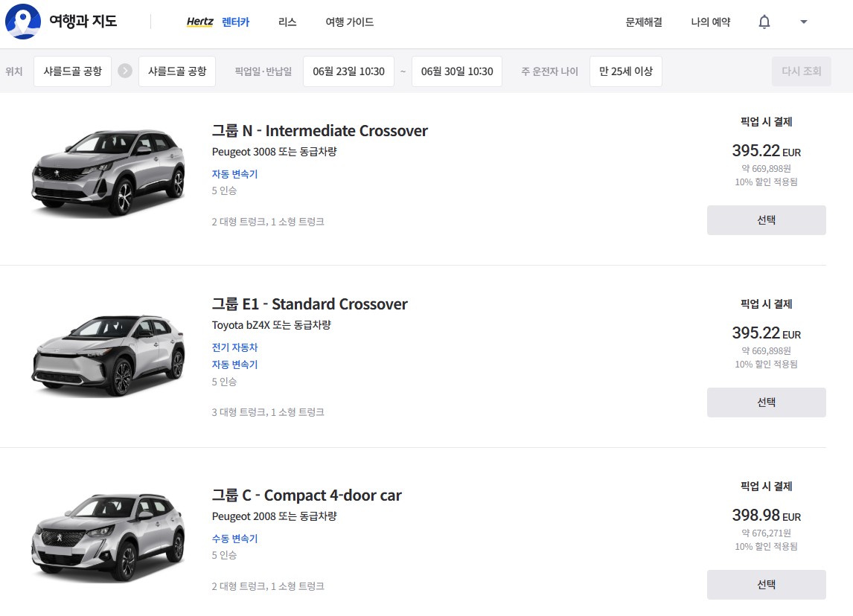Select the Peugeot 3008 Intermediate Crossover
This screenshot has width=853, height=616.
coord(766,220)
